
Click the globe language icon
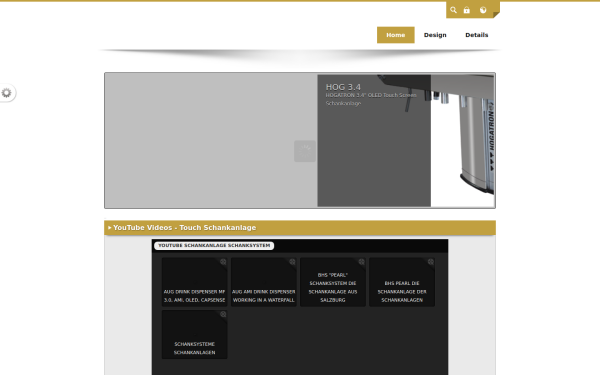tap(483, 10)
